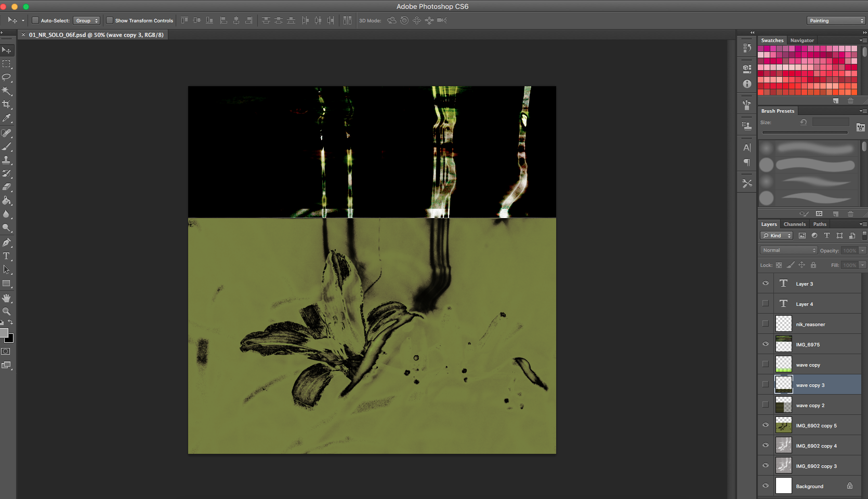868x499 pixels.
Task: Open the Paragraph panel icon
Action: tap(747, 163)
